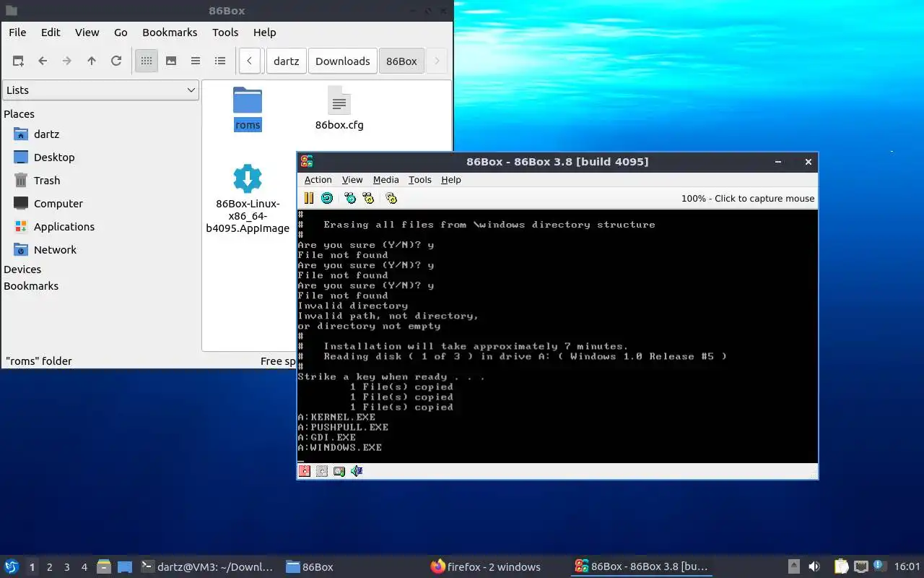The width and height of the screenshot is (924, 578).
Task: Go forward in the file manager
Action: (x=67, y=61)
